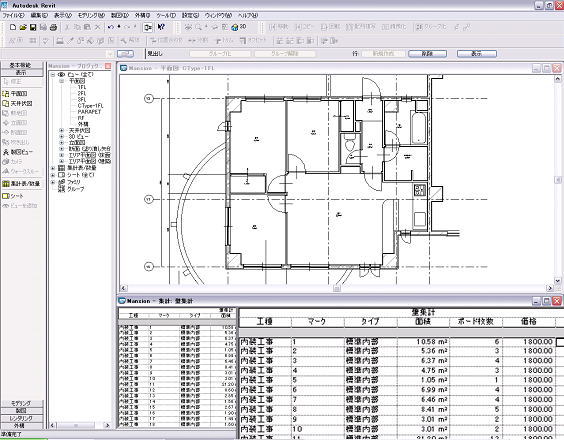The image size is (564, 440).
Task: Click the floor plan vertical scrollbar down arrow
Action: point(558,281)
